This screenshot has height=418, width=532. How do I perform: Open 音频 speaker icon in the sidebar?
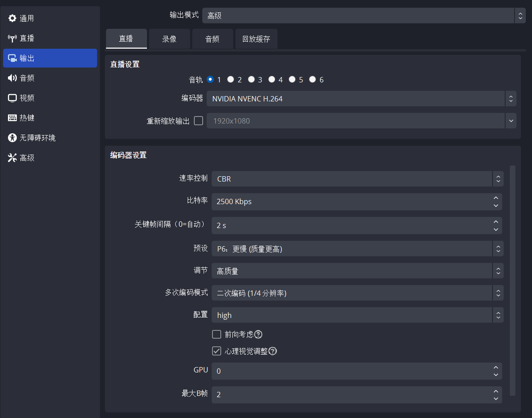coord(12,78)
